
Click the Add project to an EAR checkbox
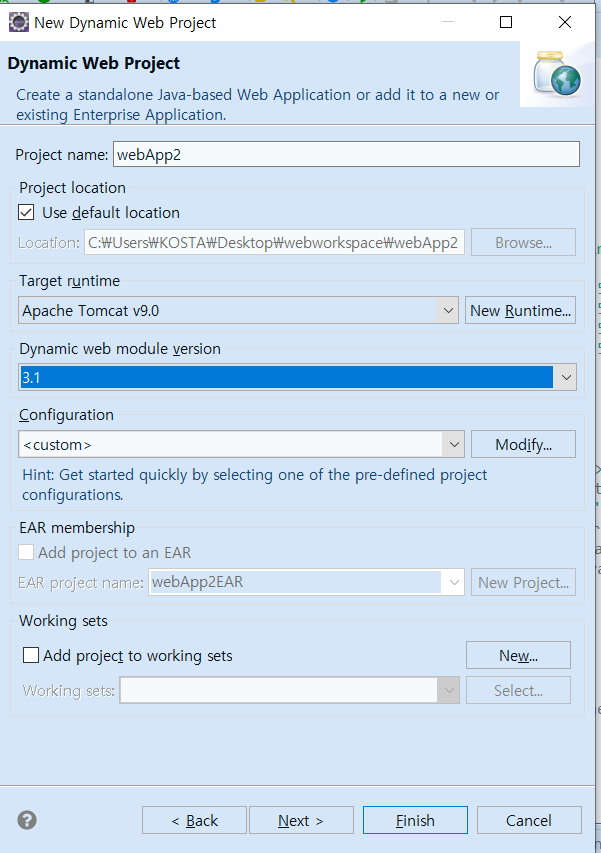(26, 552)
